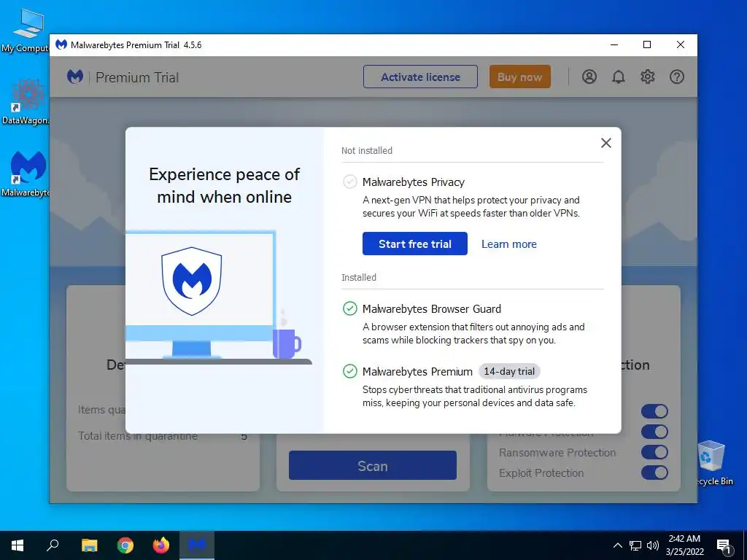Click the 14-day trial badge
The height and width of the screenshot is (560, 747).
(x=509, y=371)
